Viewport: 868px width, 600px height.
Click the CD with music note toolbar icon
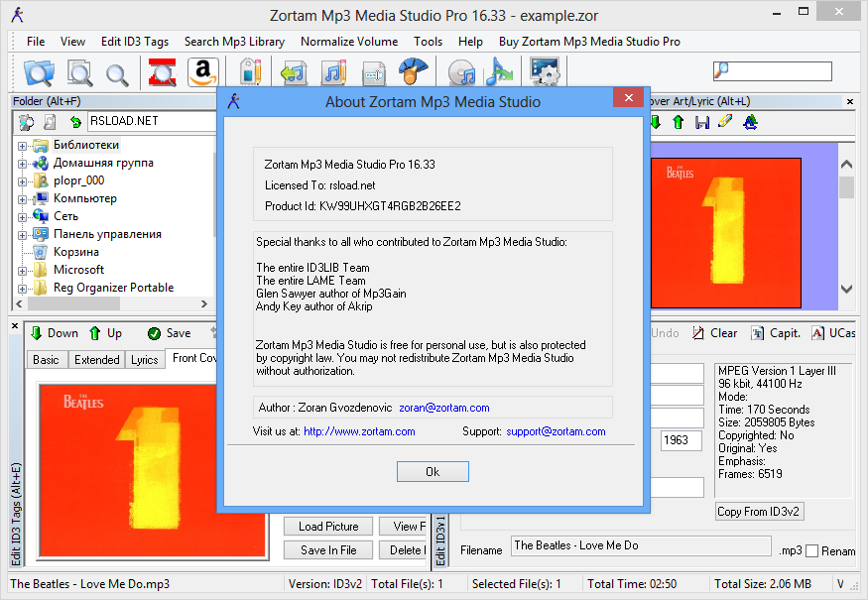click(x=461, y=73)
